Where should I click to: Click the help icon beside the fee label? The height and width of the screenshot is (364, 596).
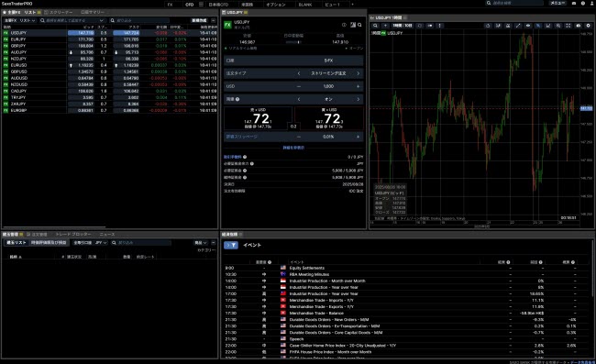pos(245,157)
